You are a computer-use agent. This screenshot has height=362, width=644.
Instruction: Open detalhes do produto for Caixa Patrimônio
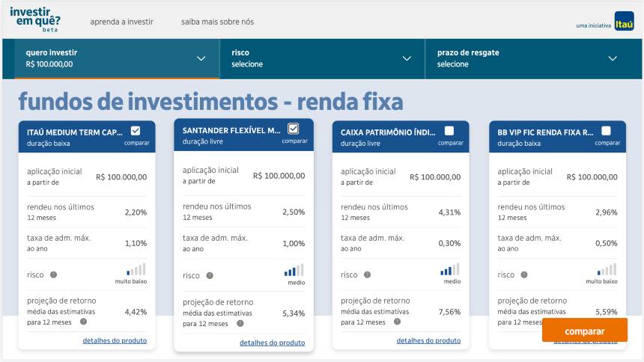click(428, 340)
